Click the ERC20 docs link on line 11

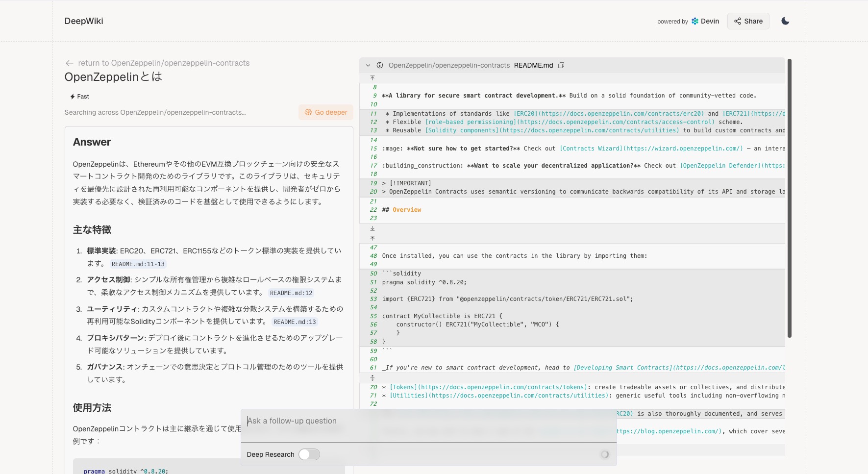click(609, 114)
